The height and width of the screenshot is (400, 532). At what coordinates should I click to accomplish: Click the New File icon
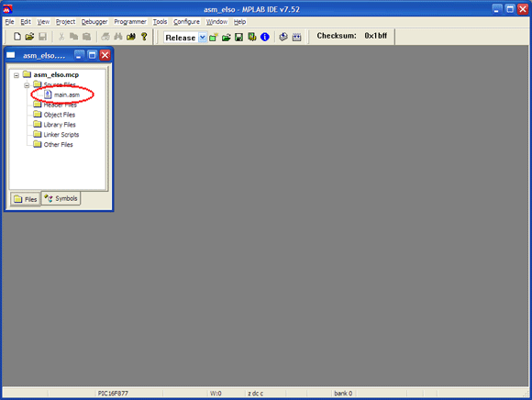pos(17,37)
